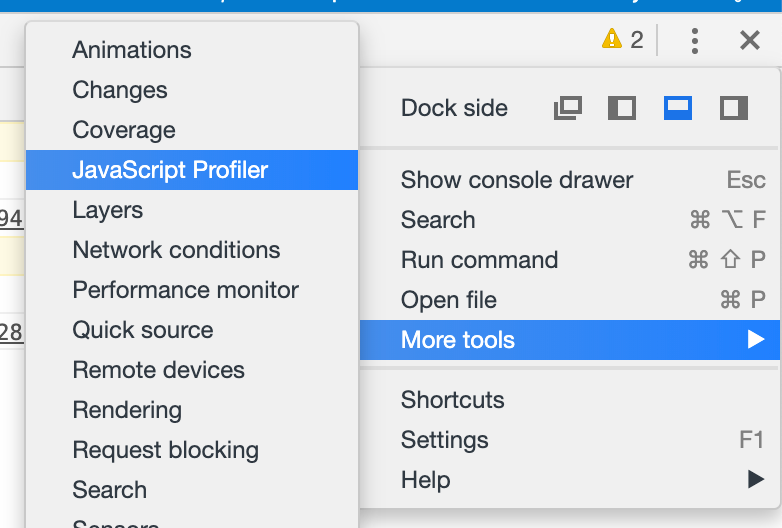Open the Changes panel
The image size is (782, 528).
click(x=192, y=90)
